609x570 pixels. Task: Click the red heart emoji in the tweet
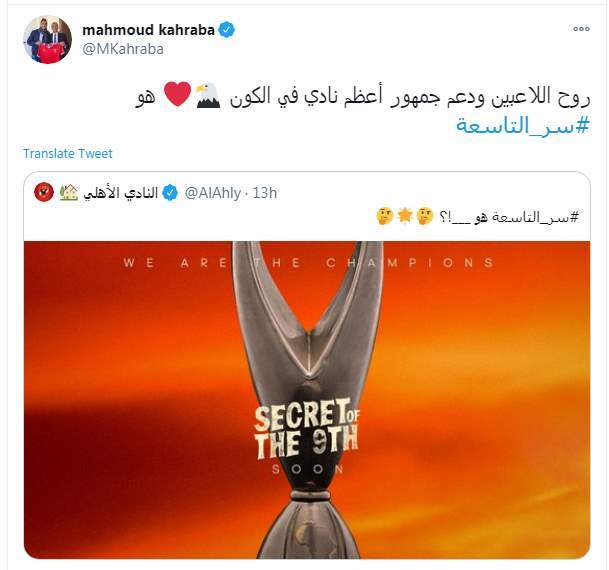click(x=177, y=94)
